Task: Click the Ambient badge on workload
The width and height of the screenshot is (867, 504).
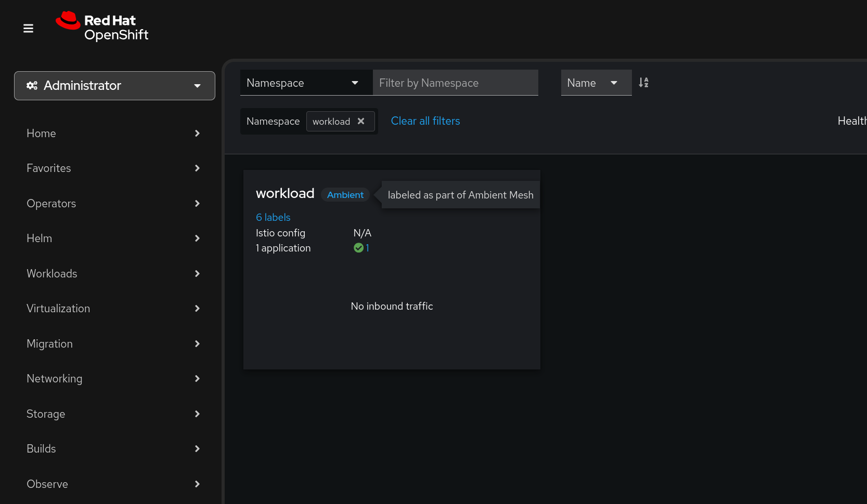Action: pyautogui.click(x=345, y=195)
